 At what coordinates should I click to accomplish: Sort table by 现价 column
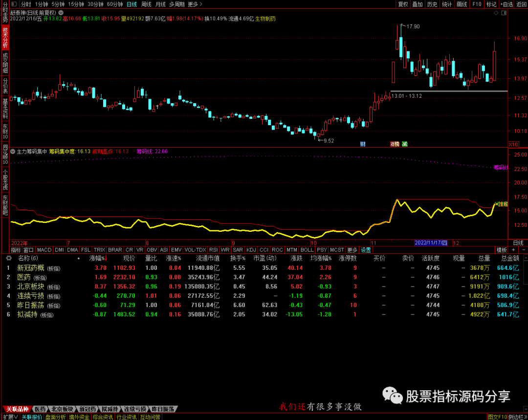pos(129,258)
